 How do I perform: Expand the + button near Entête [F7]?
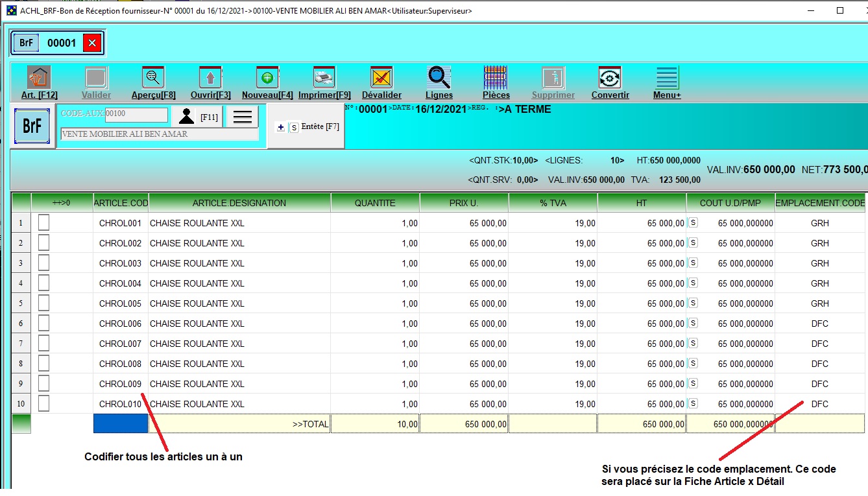coord(281,128)
